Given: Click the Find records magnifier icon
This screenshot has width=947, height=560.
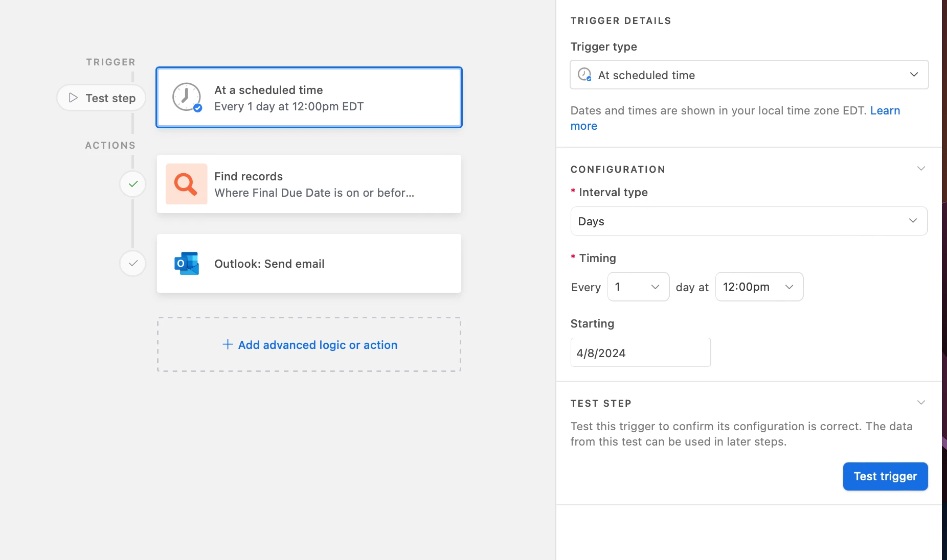Looking at the screenshot, I should tap(186, 184).
